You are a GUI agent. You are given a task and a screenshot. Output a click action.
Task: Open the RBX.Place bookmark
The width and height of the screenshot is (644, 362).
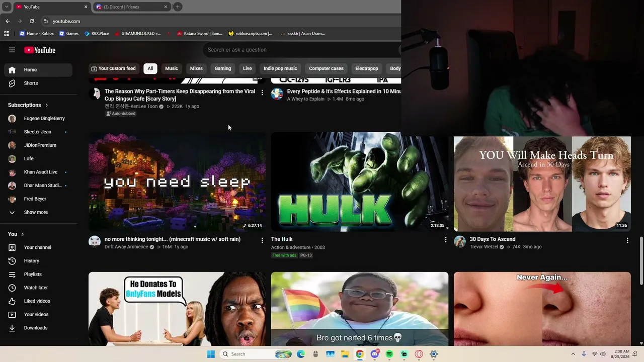[x=96, y=34]
